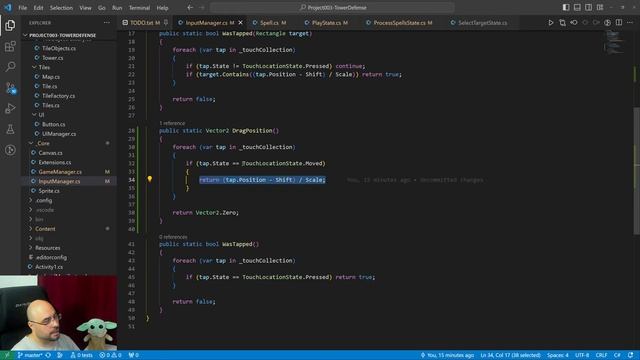Close the InputManager.cs tab

pyautogui.click(x=240, y=23)
